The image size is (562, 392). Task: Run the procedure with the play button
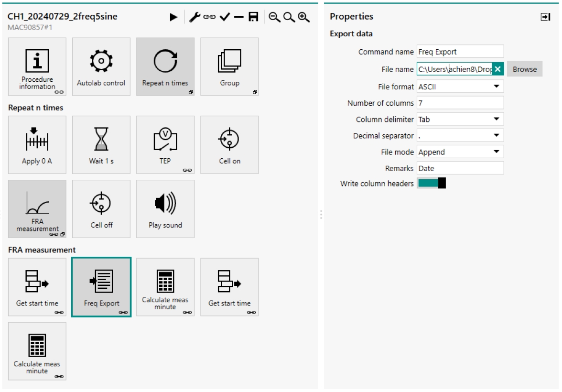(173, 17)
